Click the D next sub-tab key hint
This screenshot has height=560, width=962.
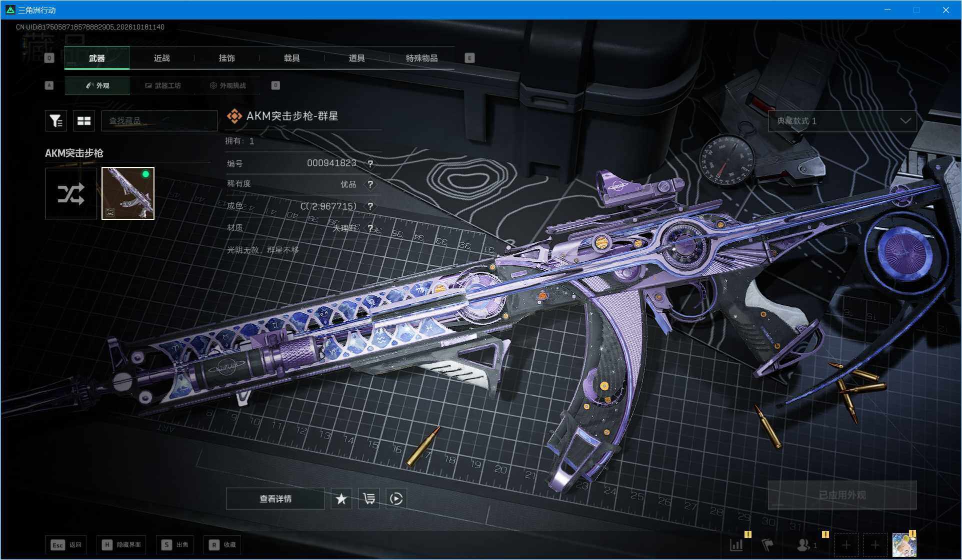coord(275,85)
